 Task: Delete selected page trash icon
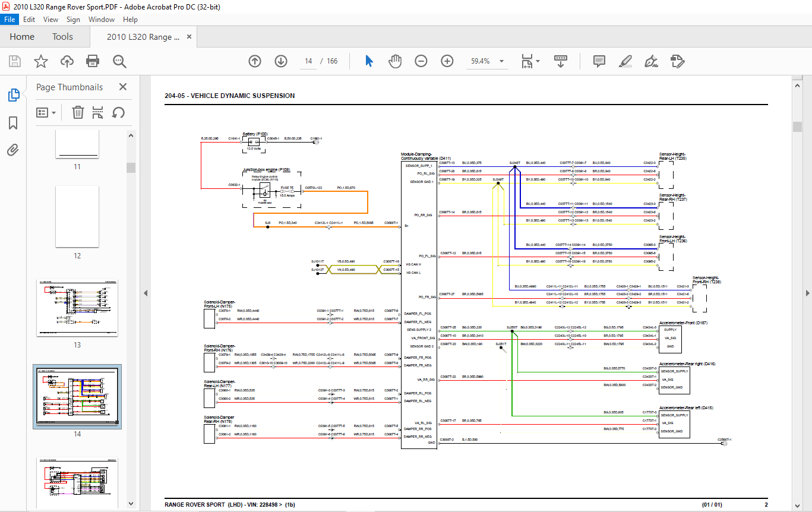[x=78, y=112]
